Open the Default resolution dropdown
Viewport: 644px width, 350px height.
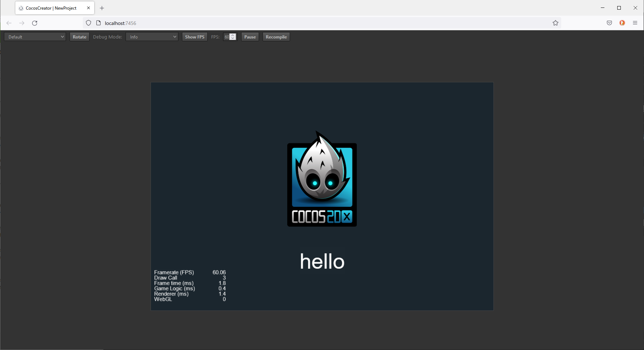[x=35, y=37]
